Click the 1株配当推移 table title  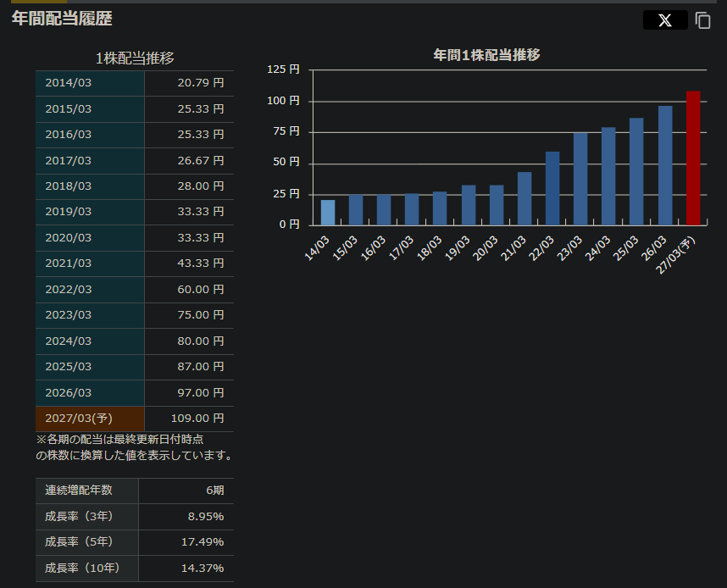click(135, 58)
